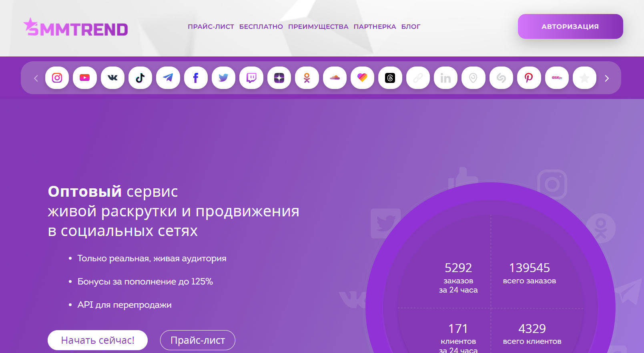Click the 'Бонусы за пополнение до 125%' bullet
This screenshot has height=353, width=644.
pos(145,282)
